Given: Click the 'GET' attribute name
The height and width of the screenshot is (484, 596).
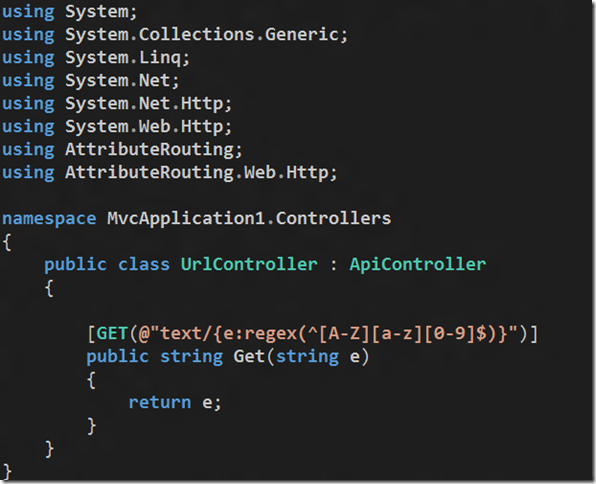Looking at the screenshot, I should pos(112,333).
